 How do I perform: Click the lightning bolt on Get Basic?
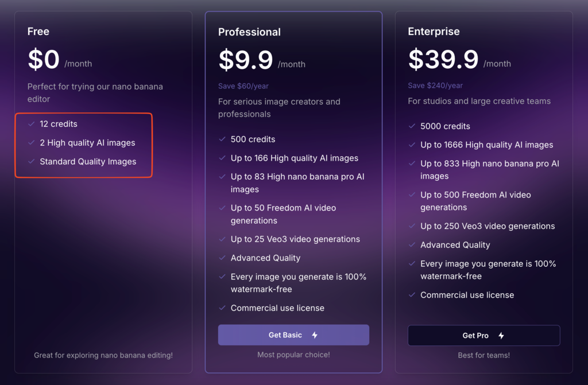(x=315, y=335)
